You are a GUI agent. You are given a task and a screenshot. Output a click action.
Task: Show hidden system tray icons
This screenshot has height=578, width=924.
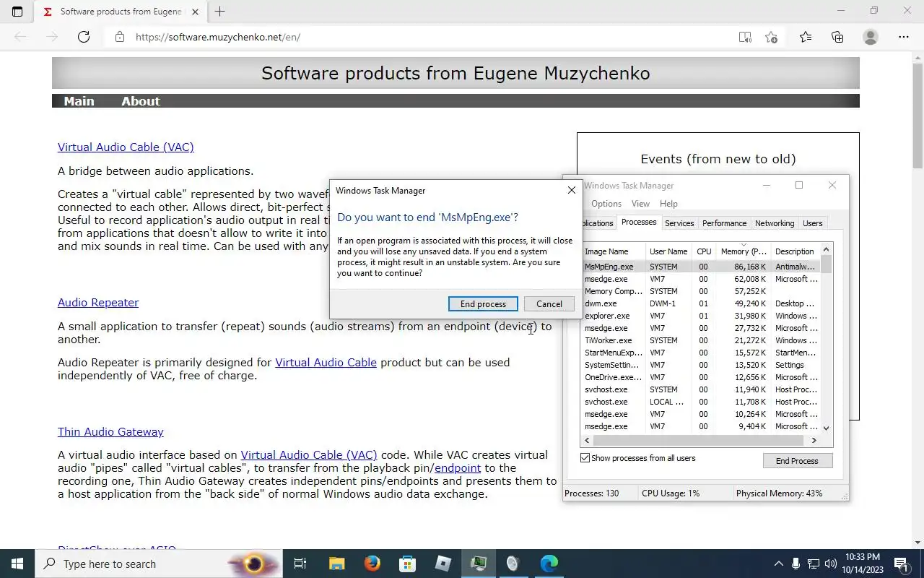[x=778, y=564]
